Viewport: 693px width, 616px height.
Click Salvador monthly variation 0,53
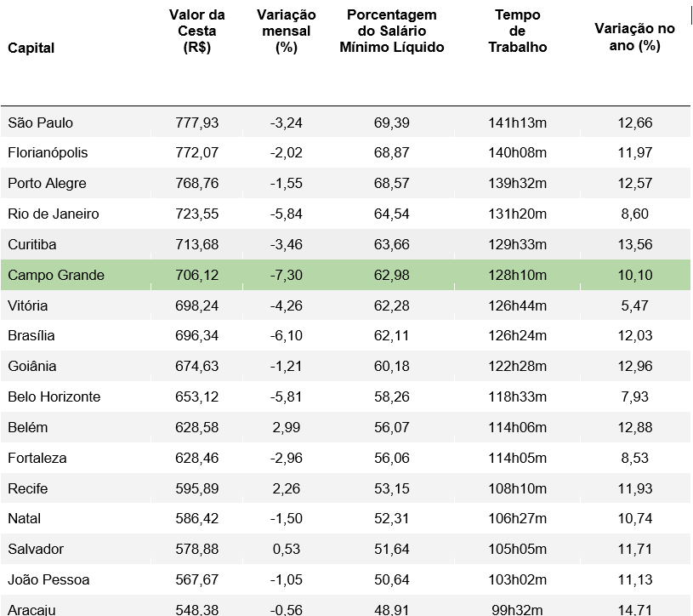(286, 550)
